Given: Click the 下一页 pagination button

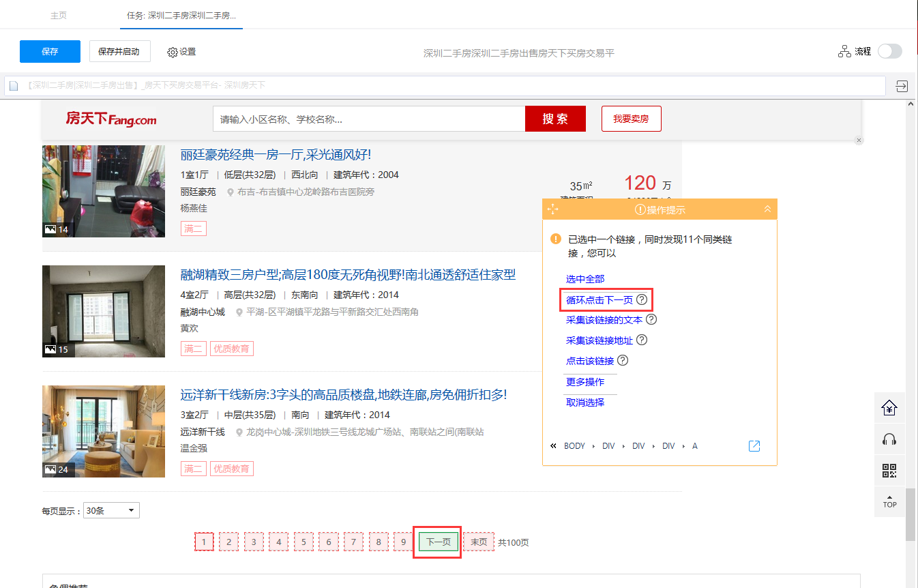Looking at the screenshot, I should click(x=438, y=542).
